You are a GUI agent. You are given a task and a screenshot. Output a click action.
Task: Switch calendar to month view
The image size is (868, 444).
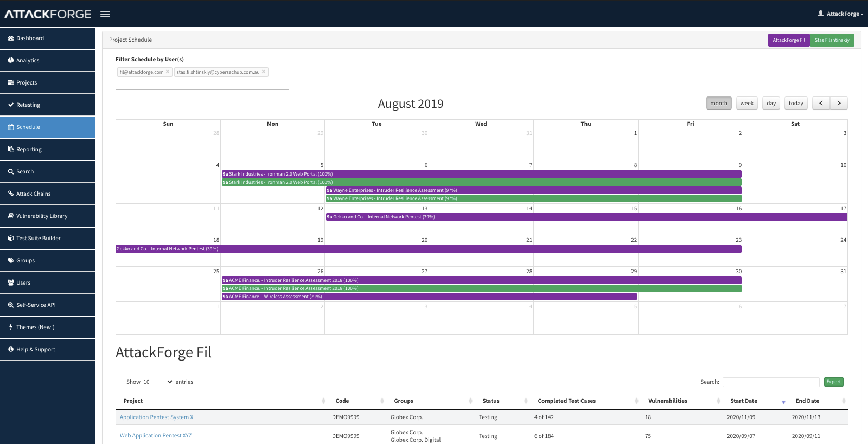719,103
